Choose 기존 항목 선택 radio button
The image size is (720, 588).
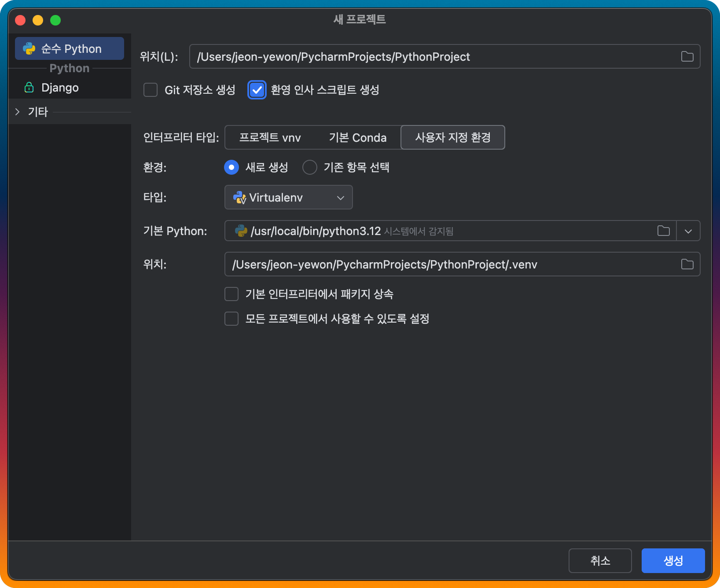tap(310, 167)
